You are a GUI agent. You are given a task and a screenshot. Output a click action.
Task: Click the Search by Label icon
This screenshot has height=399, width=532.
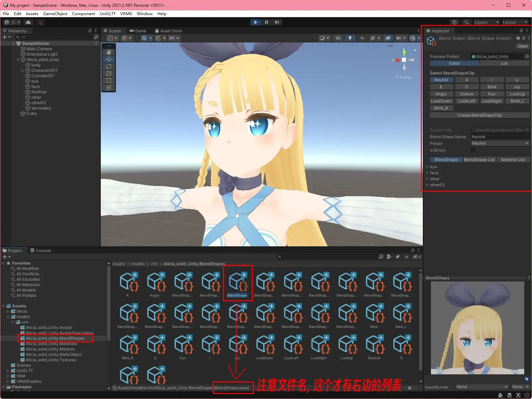point(398,257)
